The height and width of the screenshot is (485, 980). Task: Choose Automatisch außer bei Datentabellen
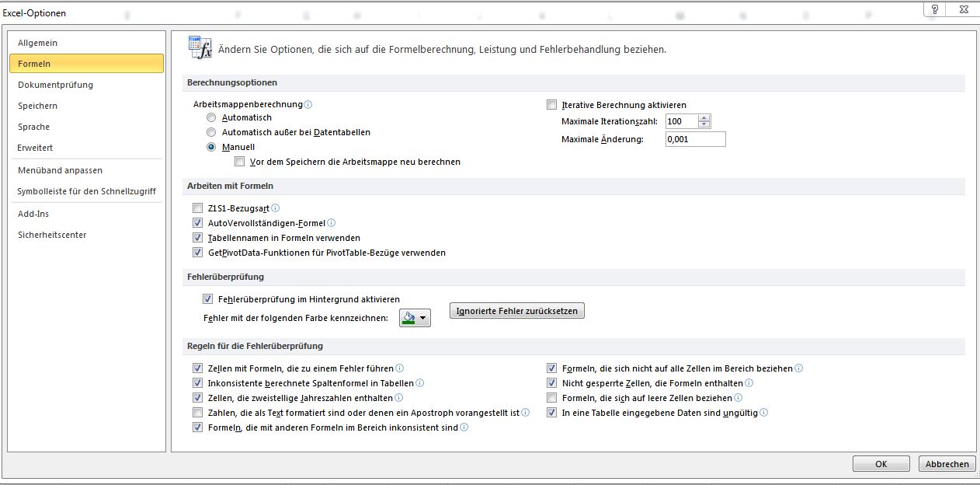point(211,132)
